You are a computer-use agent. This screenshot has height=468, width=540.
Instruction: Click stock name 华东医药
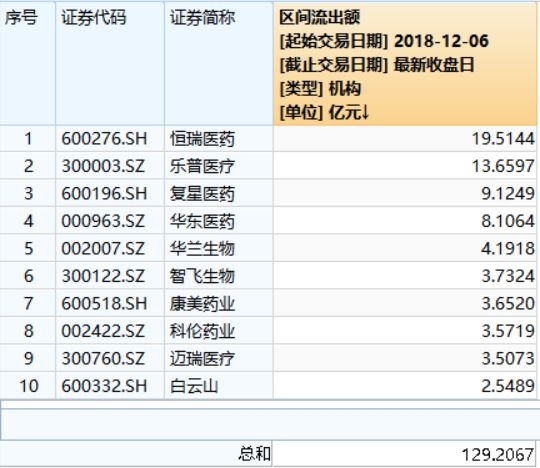tap(202, 222)
